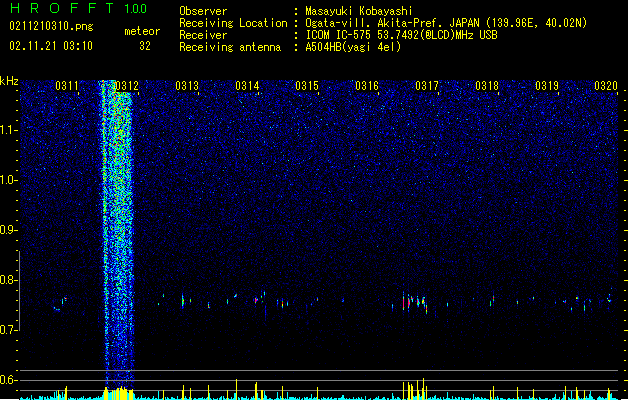Screen dimensions: 629x400
Task: Click antenna value A504HB(yagi 4el)
Action: tap(353, 47)
